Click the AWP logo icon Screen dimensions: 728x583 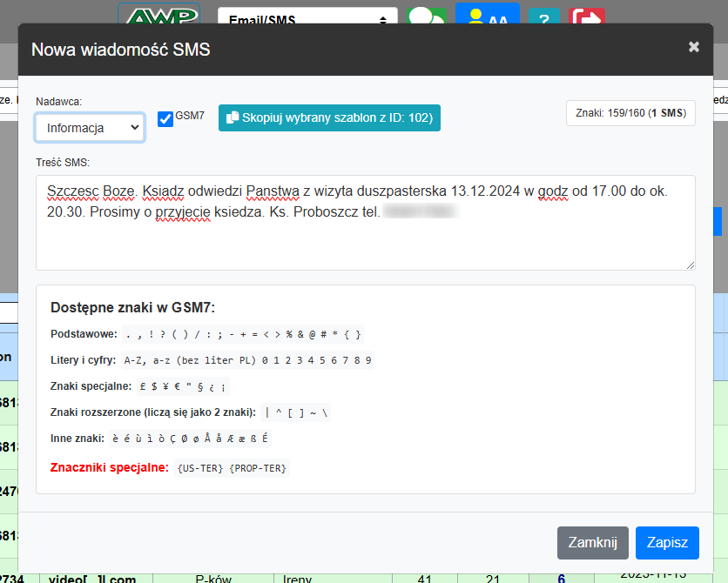(x=158, y=15)
